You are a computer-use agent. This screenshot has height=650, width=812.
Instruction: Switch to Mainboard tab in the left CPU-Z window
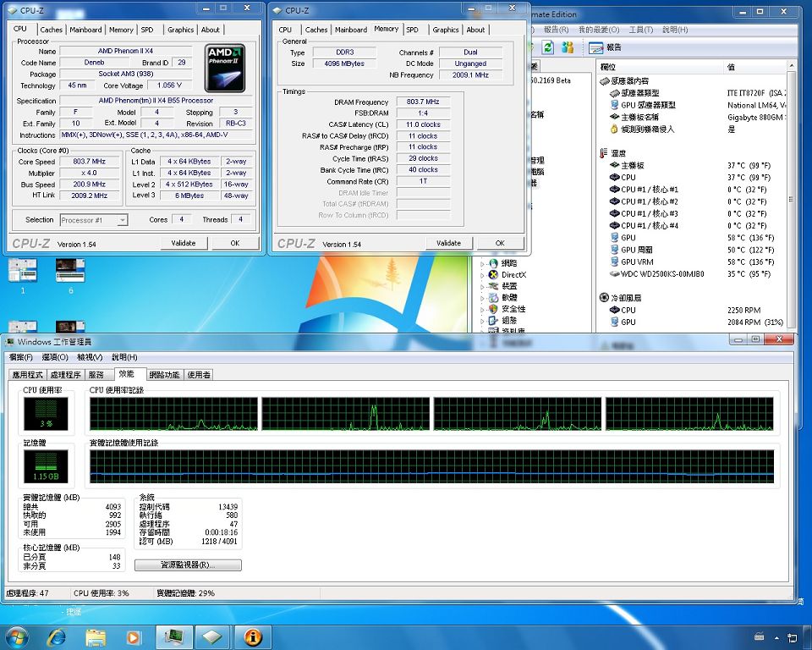(x=85, y=30)
